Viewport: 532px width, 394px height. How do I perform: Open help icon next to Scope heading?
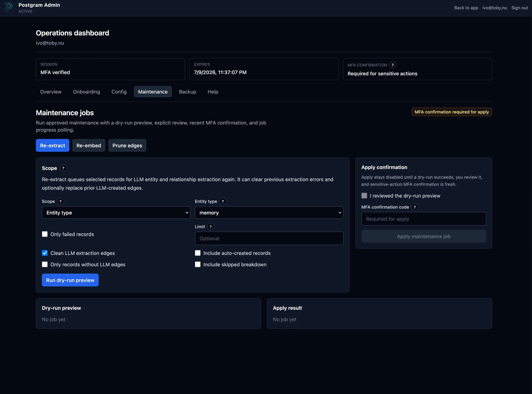pos(63,168)
